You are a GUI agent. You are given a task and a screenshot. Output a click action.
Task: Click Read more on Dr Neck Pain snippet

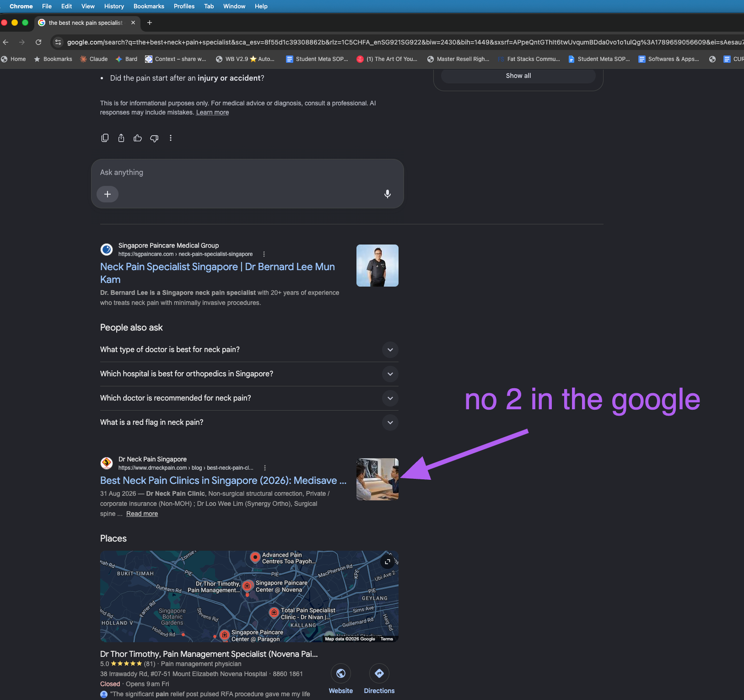coord(142,514)
